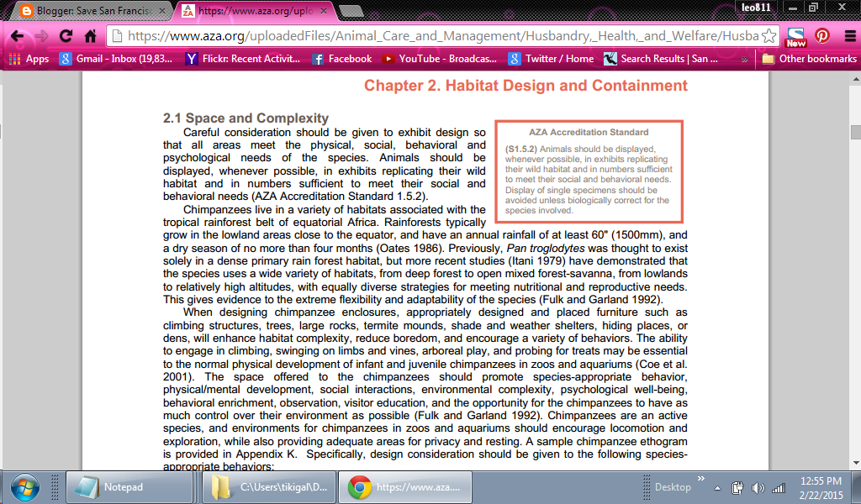Viewport: 861px width, 504px height.
Task: Minimize the Chrome window
Action: point(792,8)
